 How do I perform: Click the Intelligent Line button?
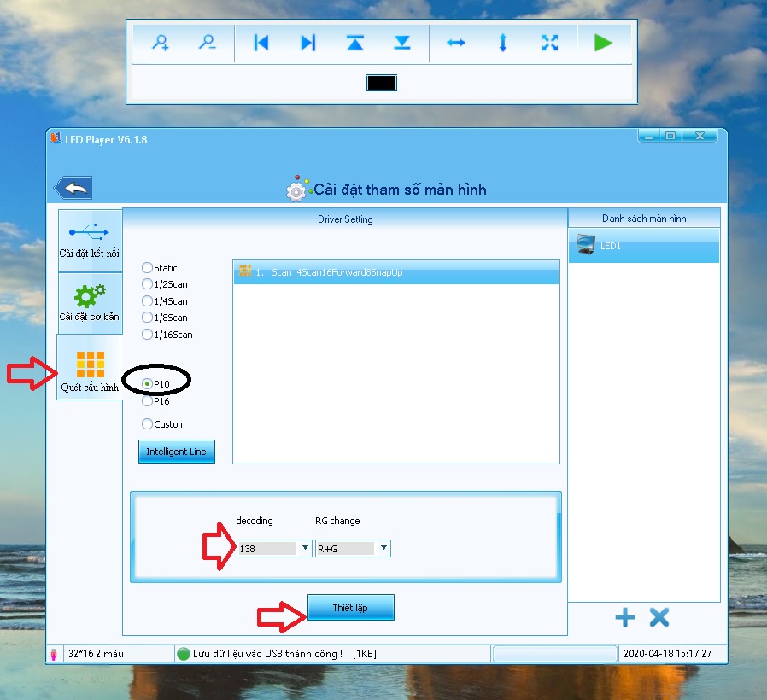tap(177, 452)
